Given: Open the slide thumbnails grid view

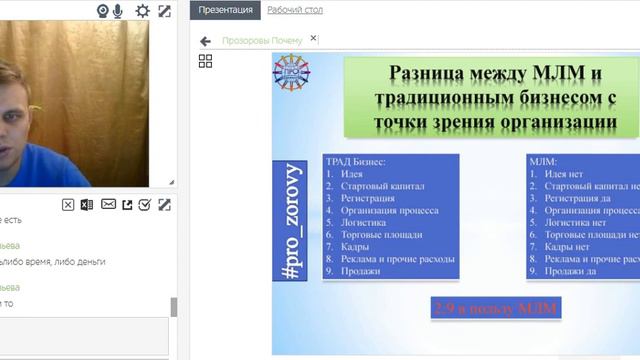Looking at the screenshot, I should pos(205,61).
